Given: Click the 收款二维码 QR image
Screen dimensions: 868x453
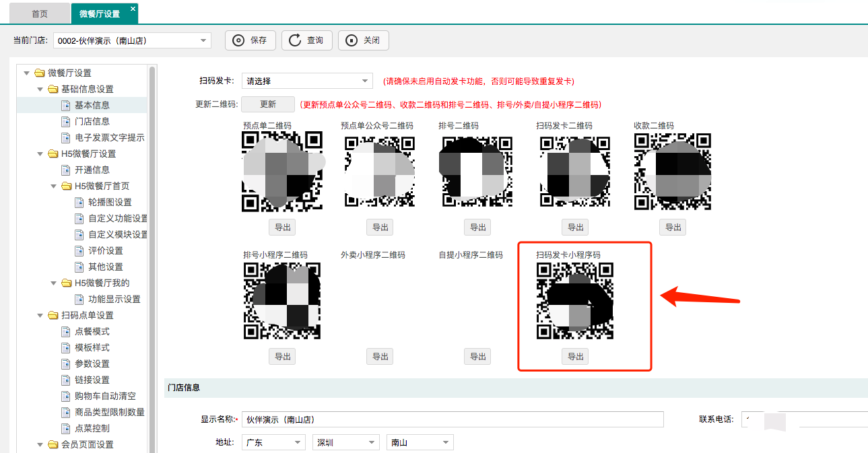Looking at the screenshot, I should (673, 172).
